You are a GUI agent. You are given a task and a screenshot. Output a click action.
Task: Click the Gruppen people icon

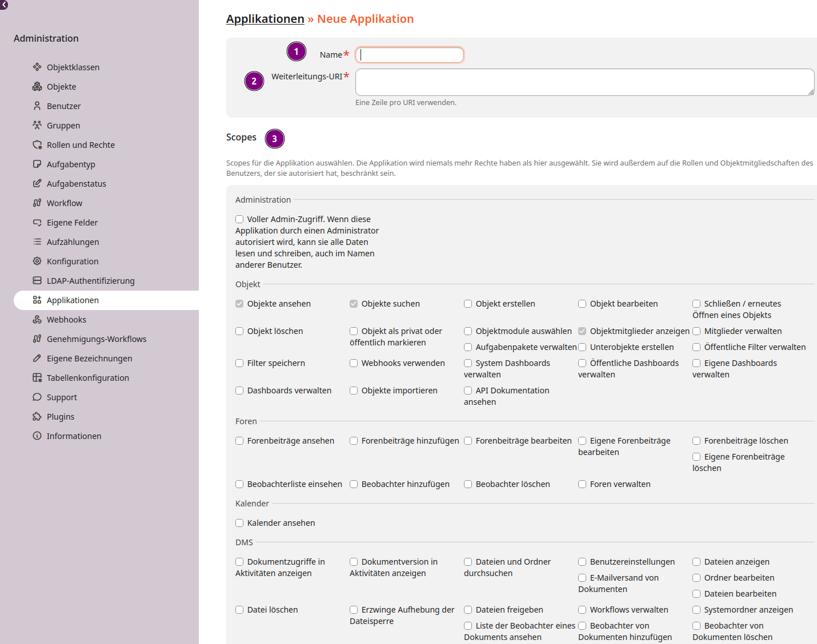click(37, 125)
